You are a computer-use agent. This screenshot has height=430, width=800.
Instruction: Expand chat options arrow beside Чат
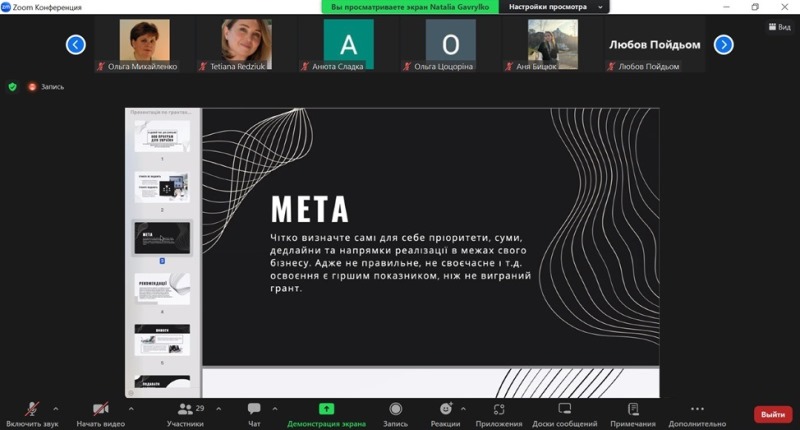(x=275, y=409)
